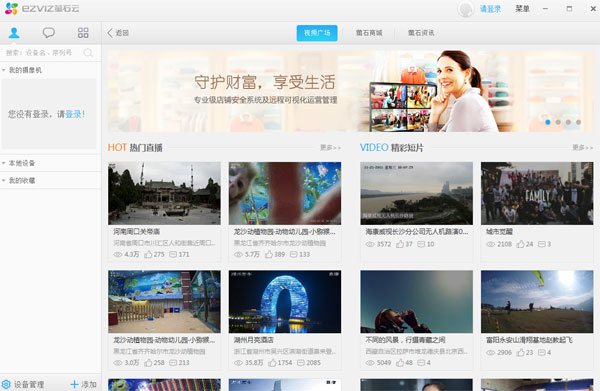Like the 河南周口关帝庙 live stream
Viewport: 600px width, 391px height.
[148, 254]
